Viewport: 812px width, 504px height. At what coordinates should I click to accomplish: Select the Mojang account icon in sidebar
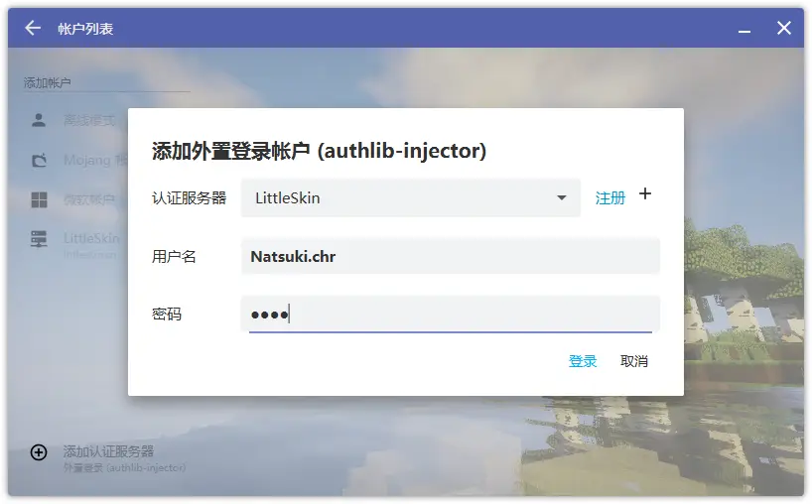pos(40,161)
